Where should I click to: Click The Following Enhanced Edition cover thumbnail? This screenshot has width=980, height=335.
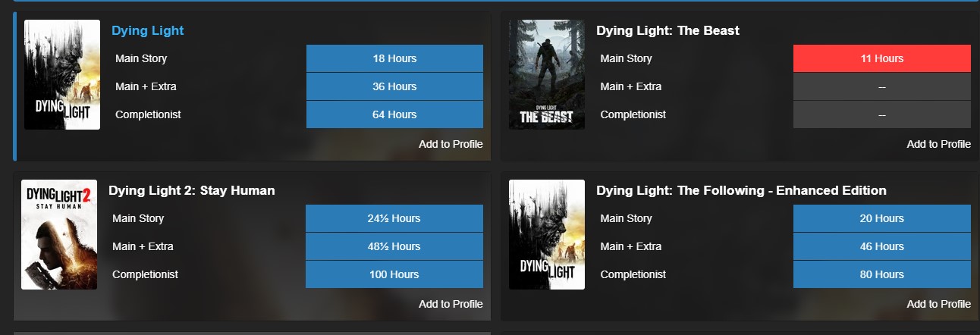(x=547, y=234)
